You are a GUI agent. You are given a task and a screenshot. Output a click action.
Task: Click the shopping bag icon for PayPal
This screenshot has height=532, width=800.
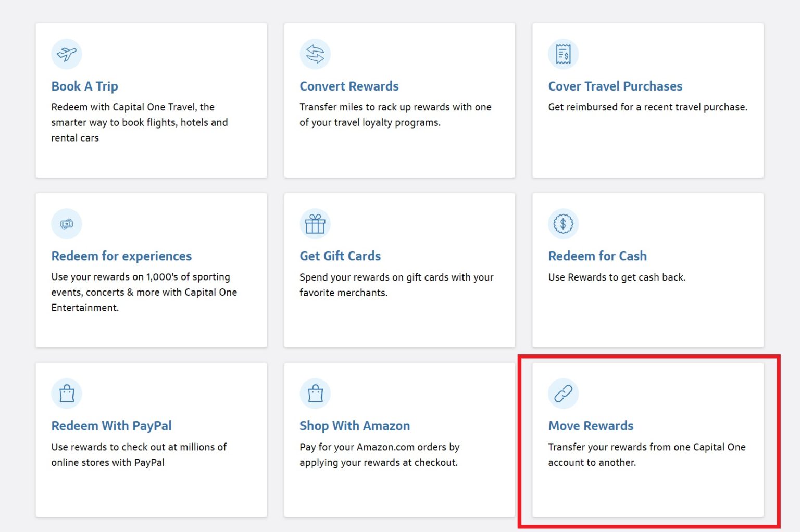(x=67, y=394)
